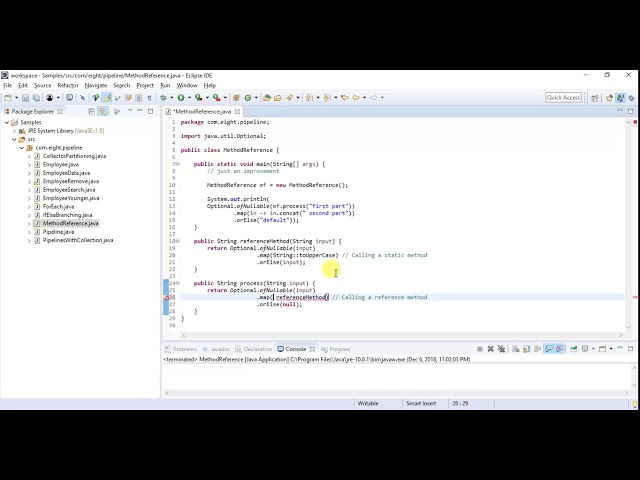Open the Run icon dropdown arrow
This screenshot has height=480, width=640.
pyautogui.click(x=189, y=98)
